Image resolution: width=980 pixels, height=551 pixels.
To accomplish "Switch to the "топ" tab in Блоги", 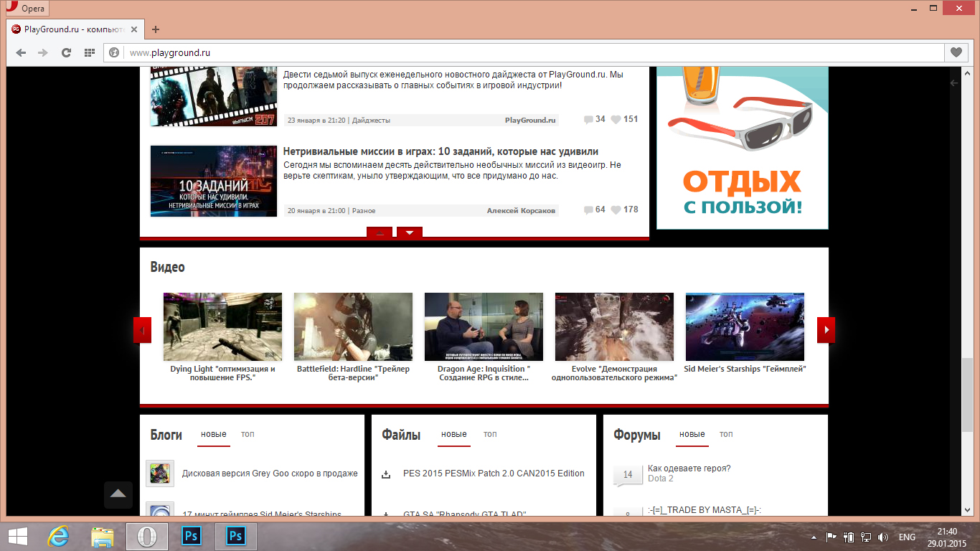I will 248,434.
